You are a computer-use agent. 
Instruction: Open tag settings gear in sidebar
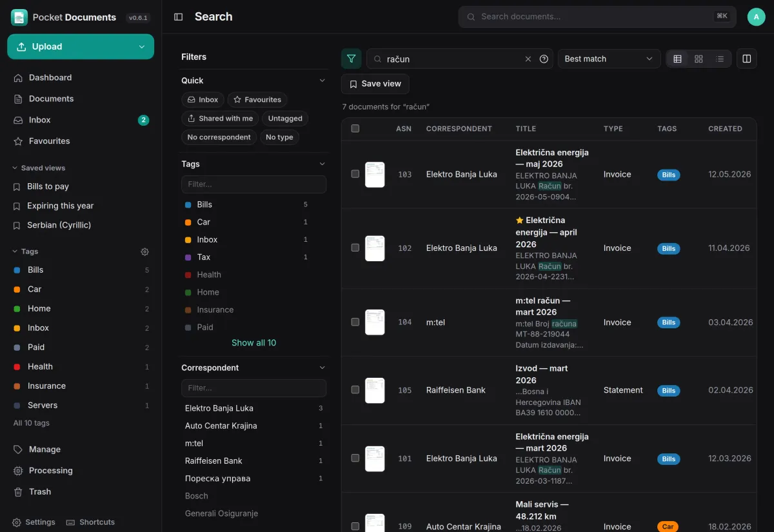pyautogui.click(x=144, y=251)
